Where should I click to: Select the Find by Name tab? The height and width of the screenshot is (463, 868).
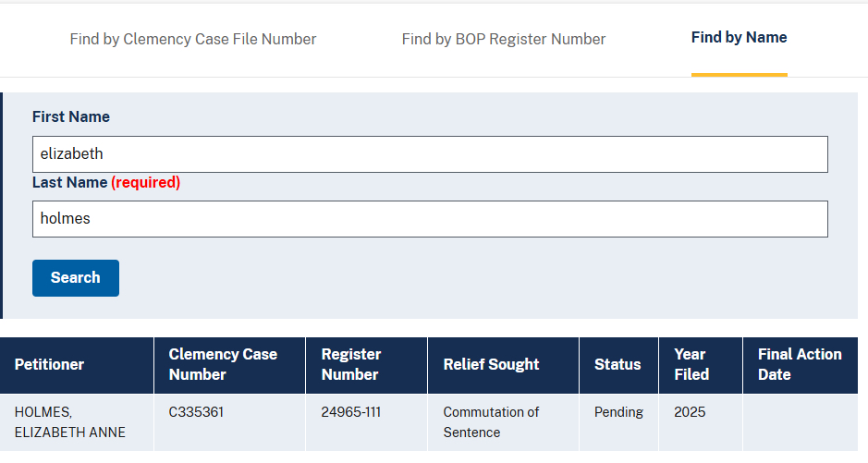pos(739,38)
